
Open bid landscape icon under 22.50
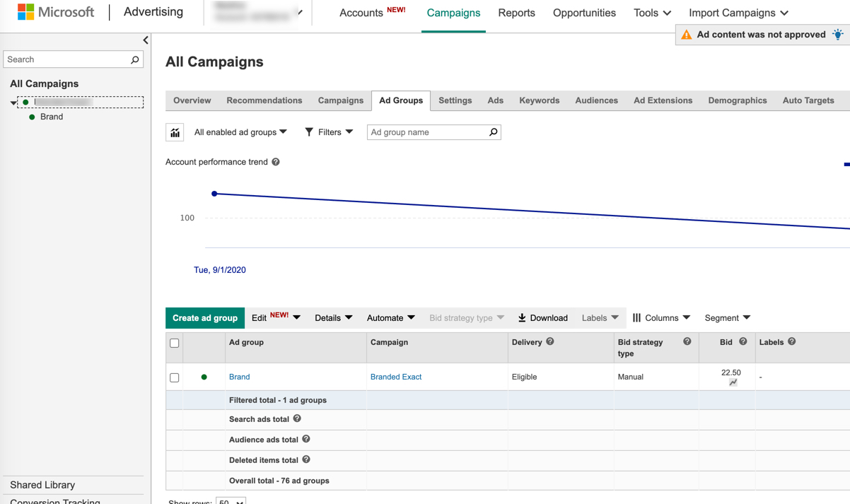tap(733, 382)
